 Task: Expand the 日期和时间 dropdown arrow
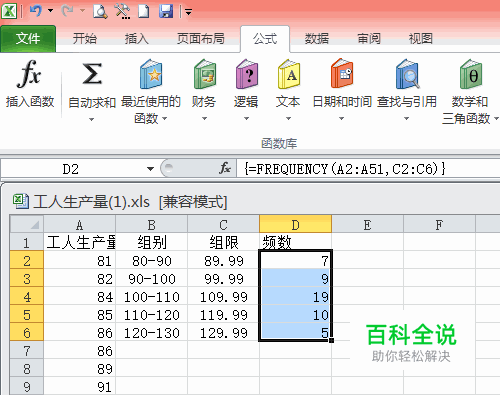pos(341,118)
